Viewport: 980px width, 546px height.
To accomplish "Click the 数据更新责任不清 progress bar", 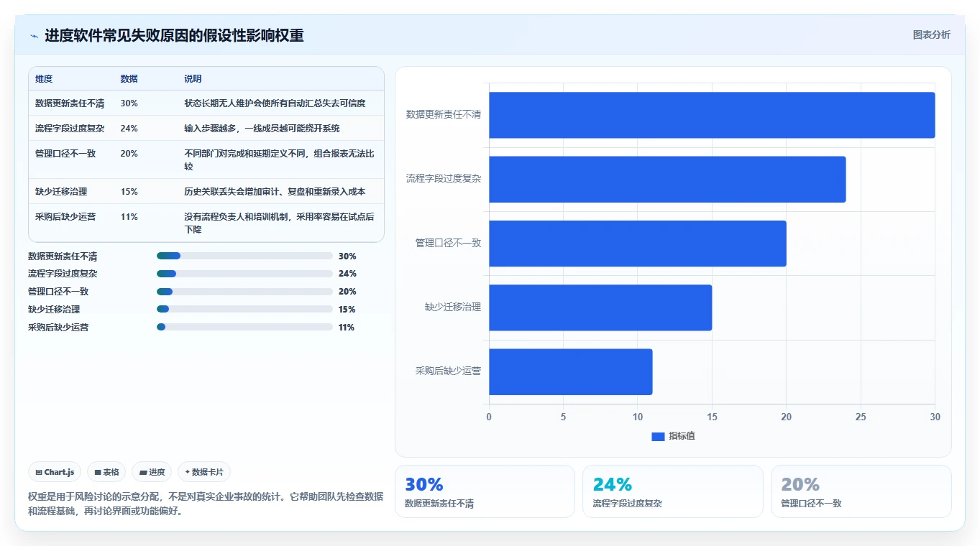I will pos(244,256).
